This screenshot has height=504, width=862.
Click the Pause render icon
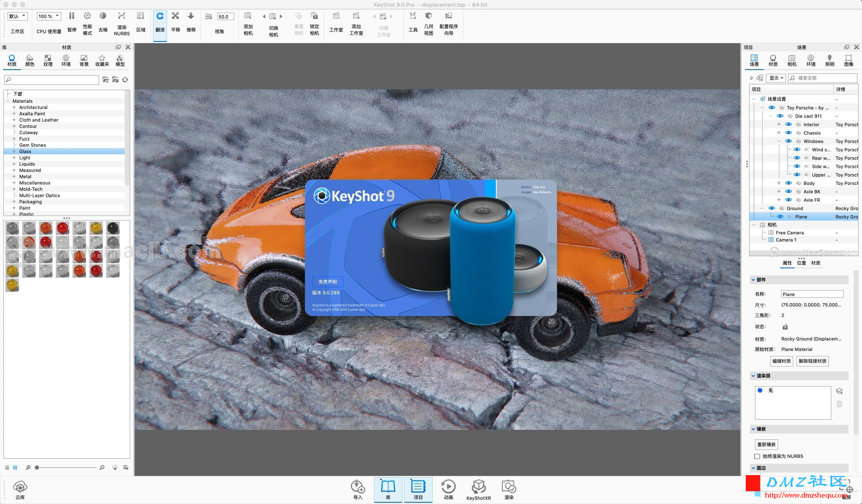[x=72, y=16]
